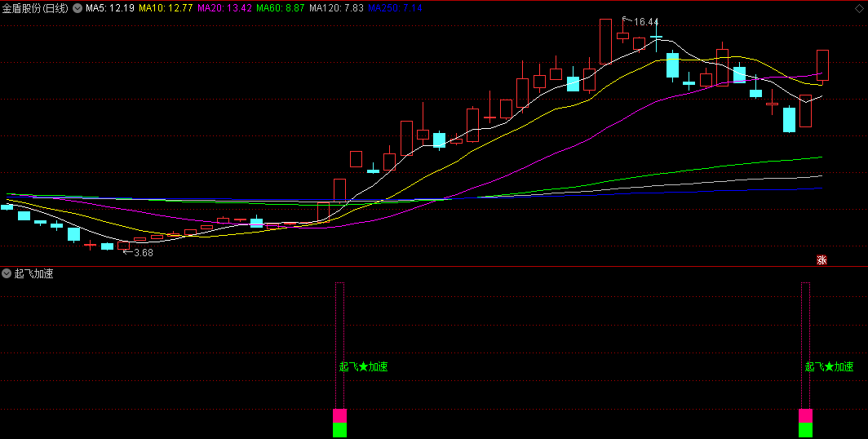Select the red candle marked with 3.68 low
The image size is (868, 439).
coord(123,246)
